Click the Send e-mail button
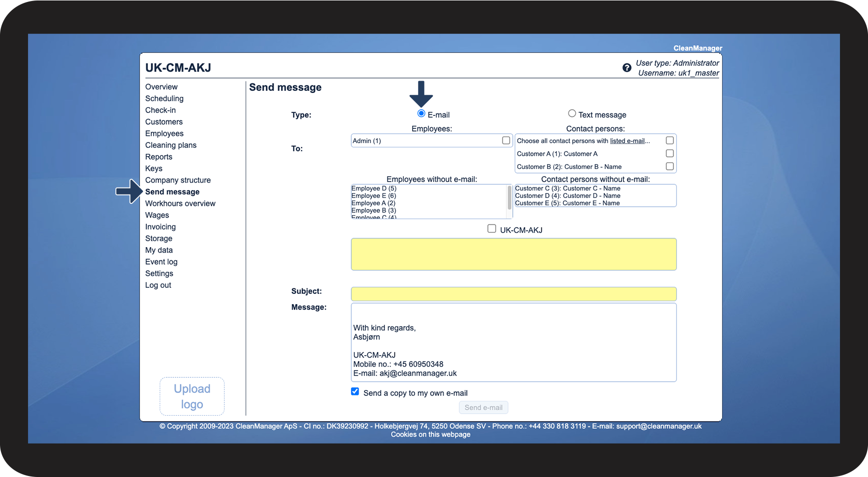This screenshot has width=868, height=477. click(483, 408)
